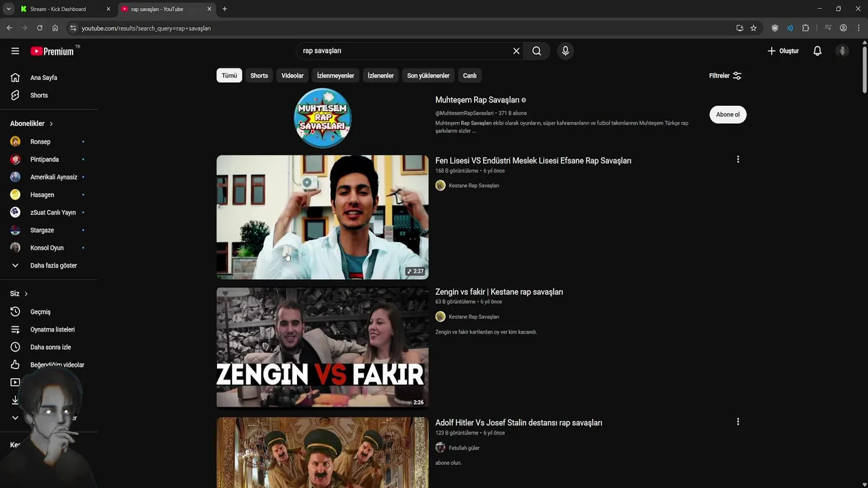This screenshot has height=488, width=868.
Task: Open browser extensions puzzle icon
Action: (x=806, y=28)
